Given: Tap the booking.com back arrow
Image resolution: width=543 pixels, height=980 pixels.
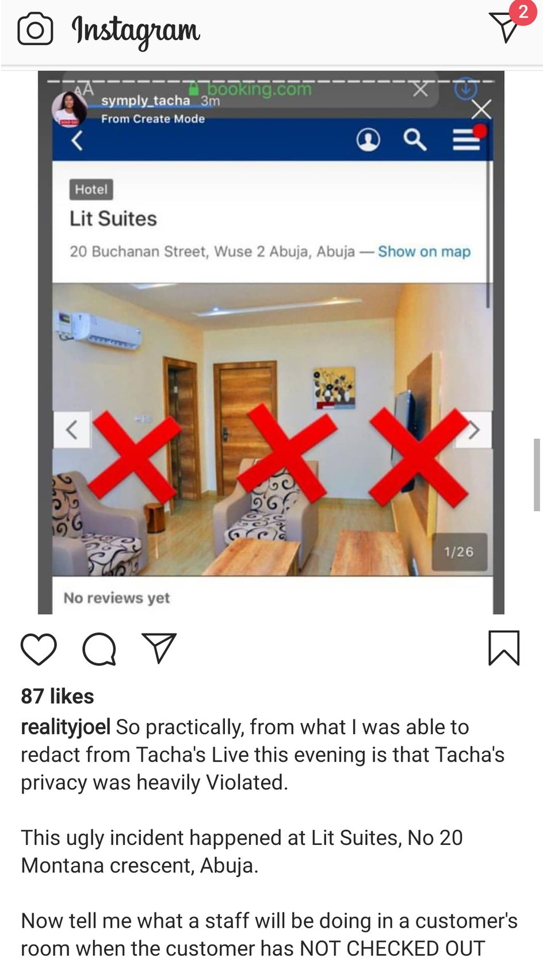Looking at the screenshot, I should (77, 140).
